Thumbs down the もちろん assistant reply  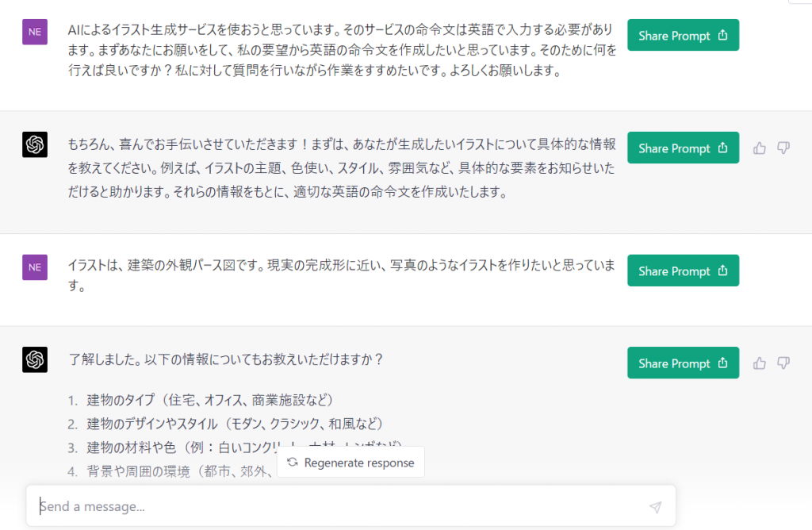(783, 148)
